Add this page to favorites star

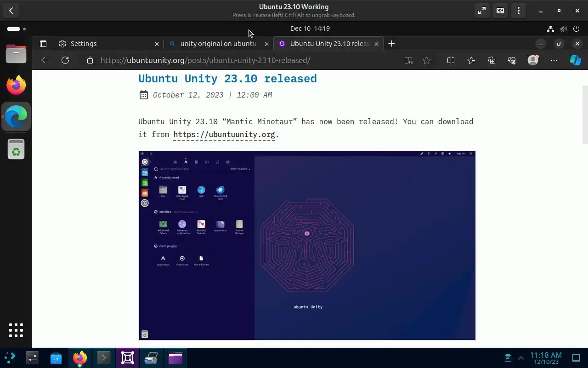[x=427, y=60]
